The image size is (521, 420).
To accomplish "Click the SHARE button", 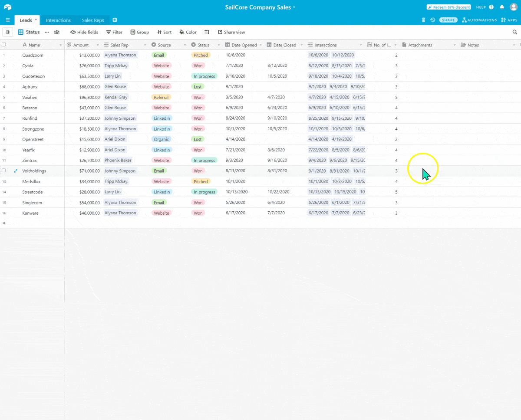I will click(x=448, y=20).
